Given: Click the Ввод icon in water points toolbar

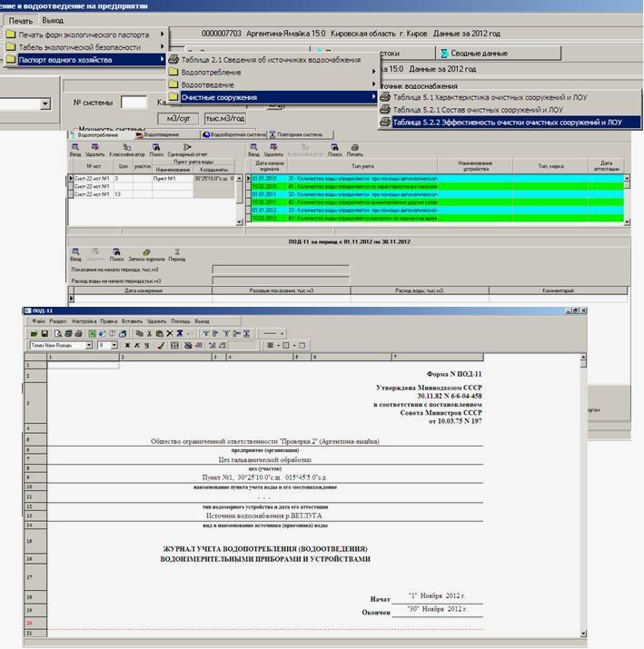Looking at the screenshot, I should (75, 150).
